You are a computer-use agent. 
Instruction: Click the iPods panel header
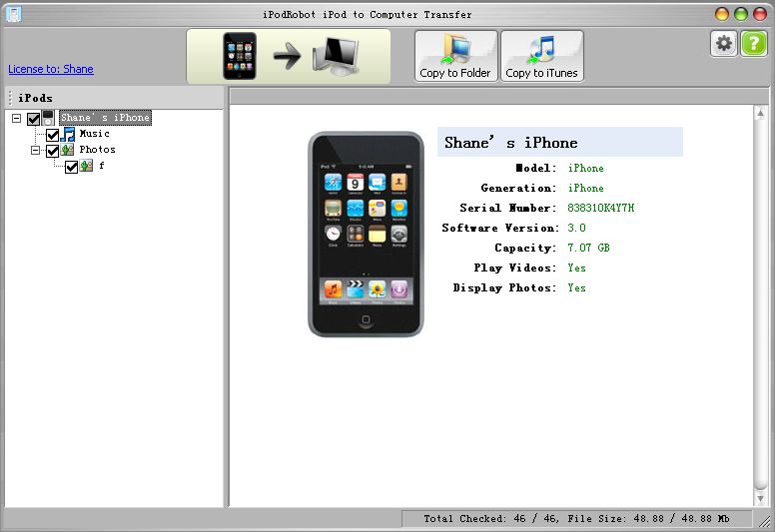coord(114,98)
